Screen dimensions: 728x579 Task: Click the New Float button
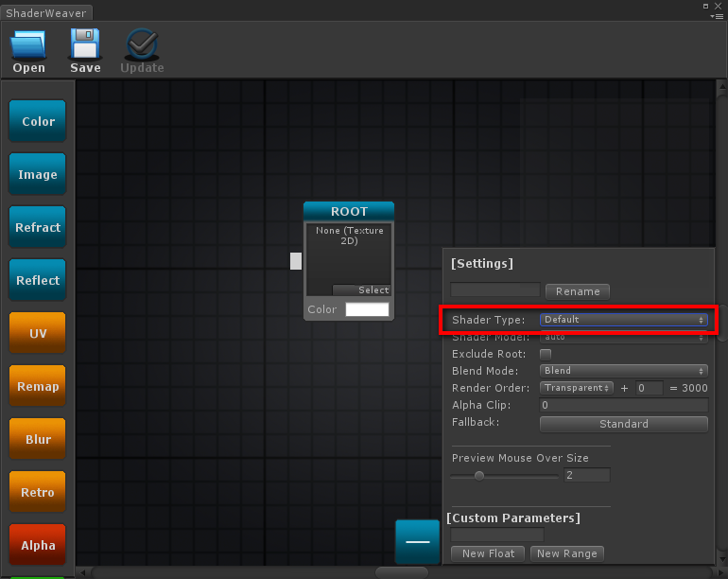pyautogui.click(x=488, y=553)
